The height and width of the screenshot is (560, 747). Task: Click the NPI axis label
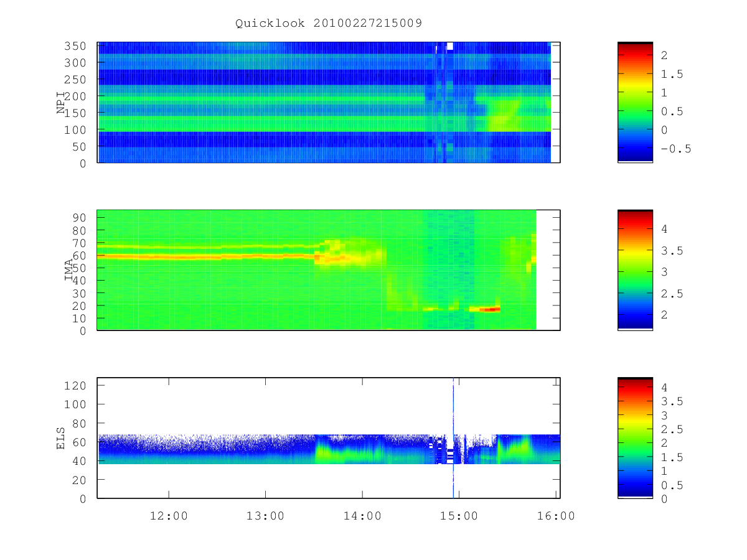[x=61, y=103]
